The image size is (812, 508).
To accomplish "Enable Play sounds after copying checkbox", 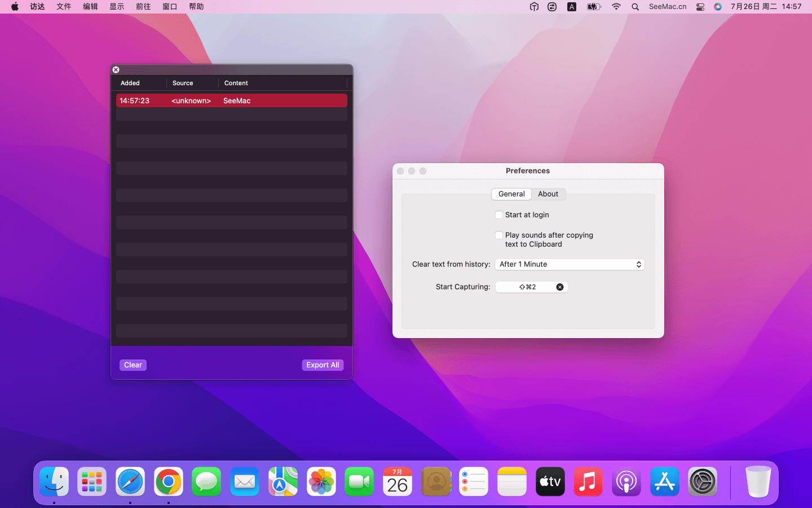I will [499, 235].
